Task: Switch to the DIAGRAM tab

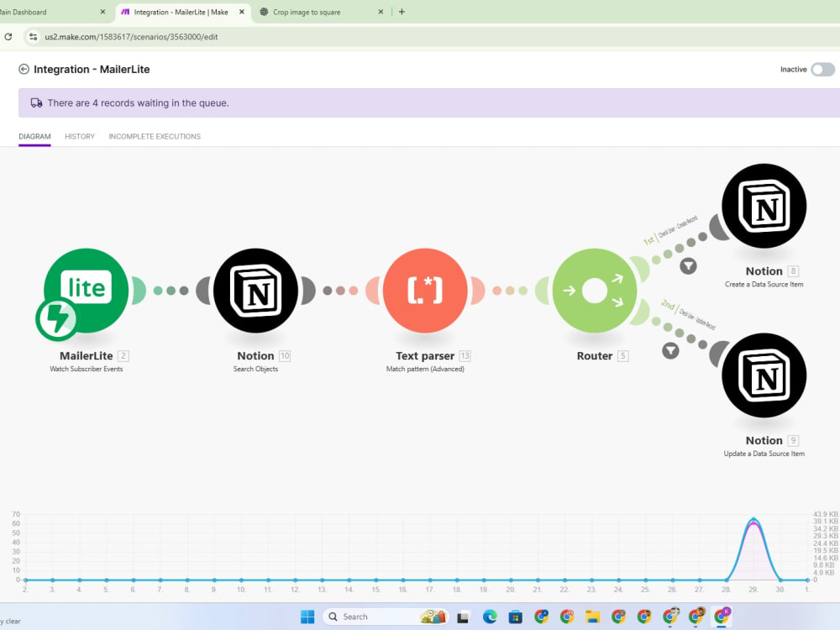Action: [34, 137]
